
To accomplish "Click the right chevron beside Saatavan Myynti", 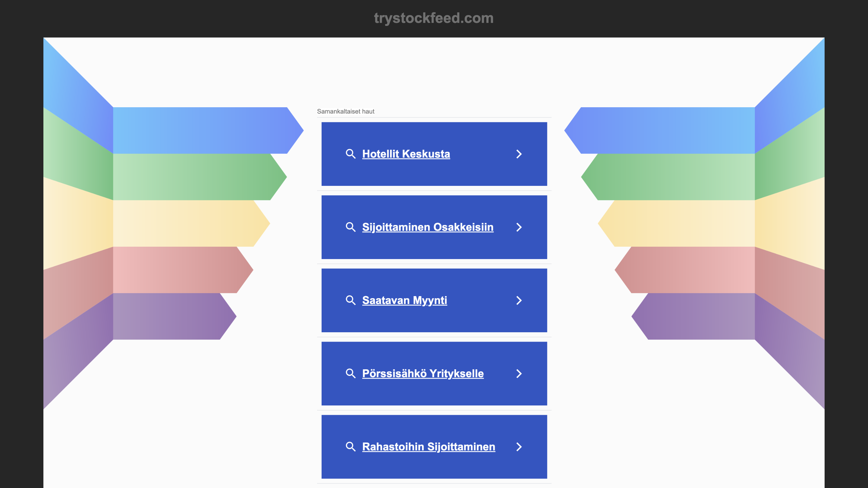I will [519, 300].
